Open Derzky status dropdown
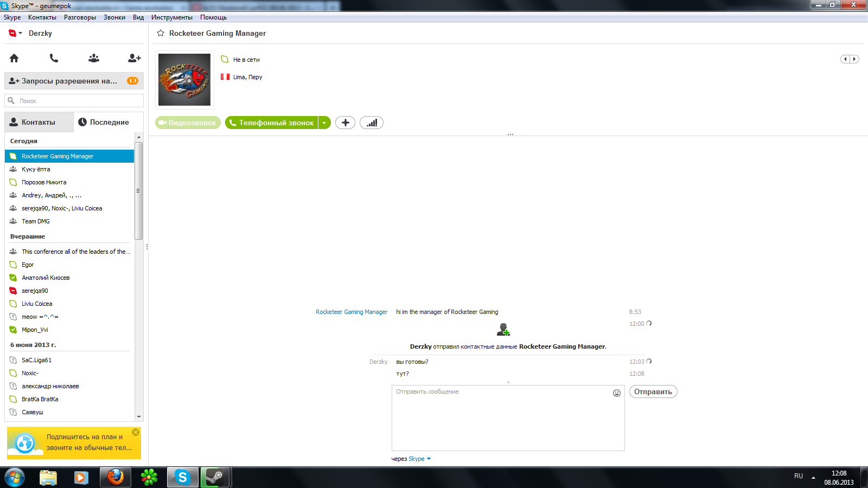 (15, 33)
